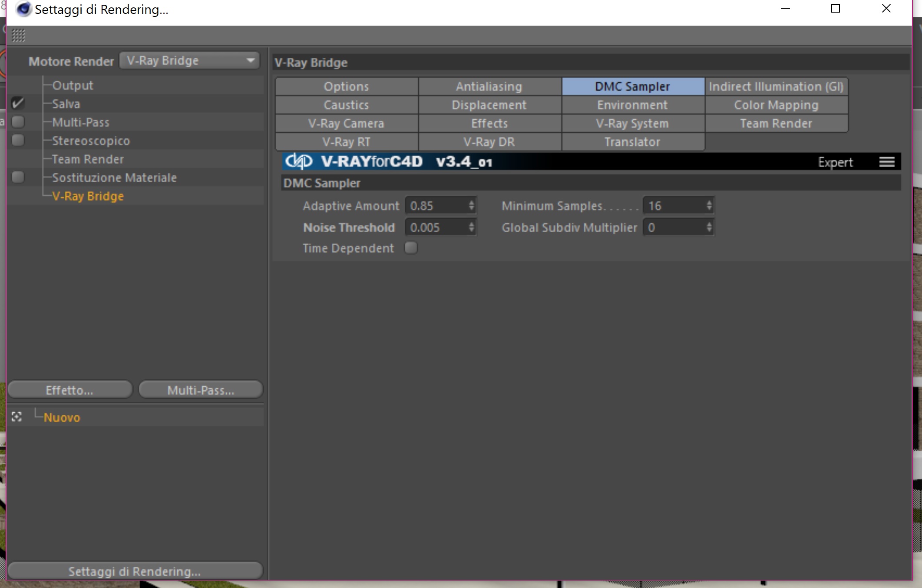
Task: Select Output in the settings tree
Action: [73, 85]
